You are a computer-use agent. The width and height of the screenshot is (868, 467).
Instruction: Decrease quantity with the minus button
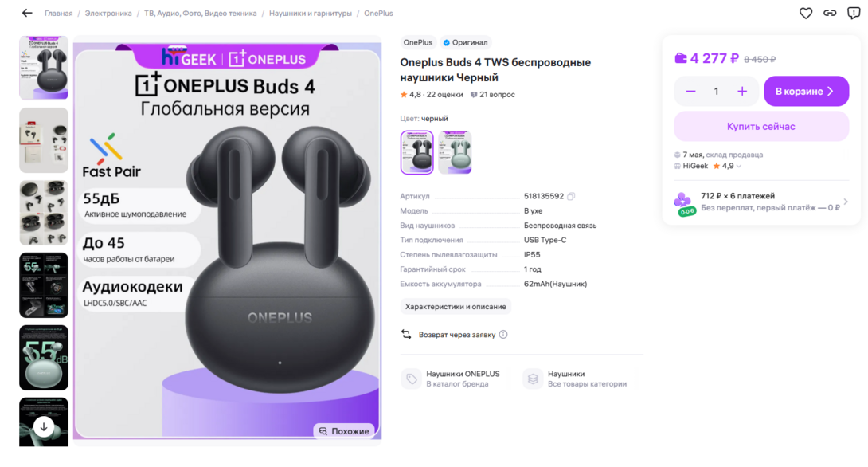click(690, 92)
